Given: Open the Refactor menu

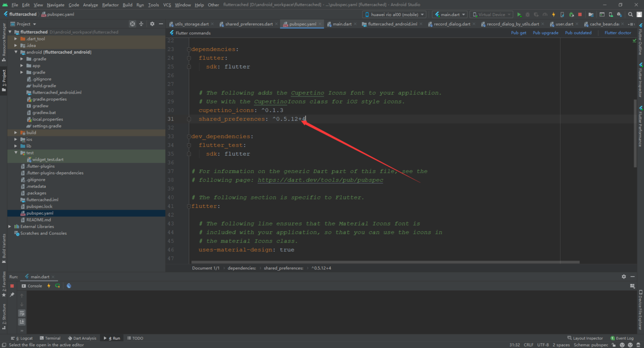Looking at the screenshot, I should 110,5.
